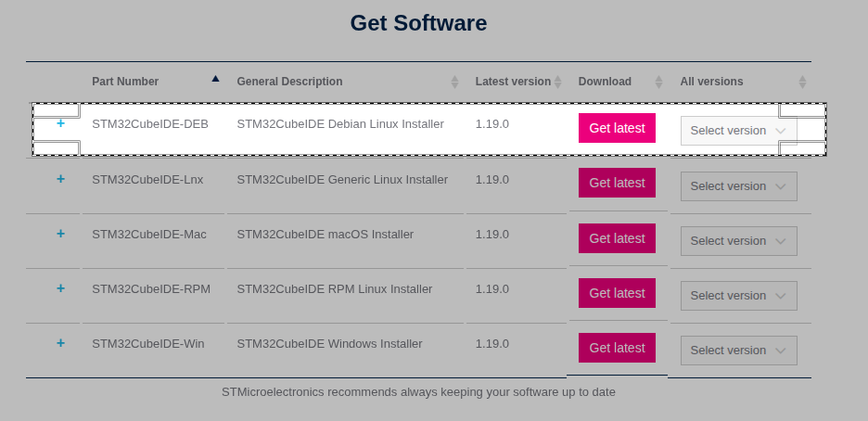
Task: Open Select version dropdown for STM32CubeIDE-Lnx
Action: click(738, 186)
